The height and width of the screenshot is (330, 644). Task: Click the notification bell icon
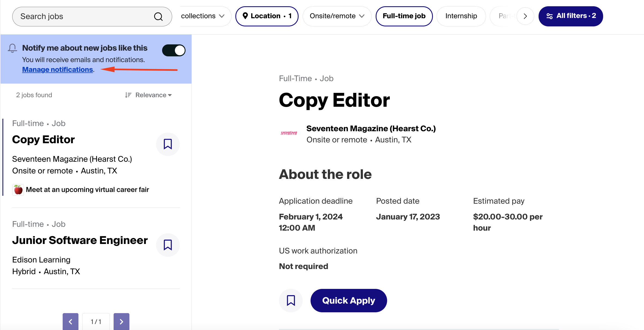12,48
